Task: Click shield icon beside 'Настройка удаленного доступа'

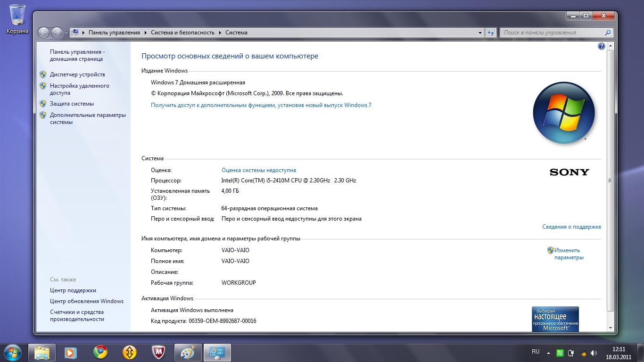Action: click(x=43, y=86)
